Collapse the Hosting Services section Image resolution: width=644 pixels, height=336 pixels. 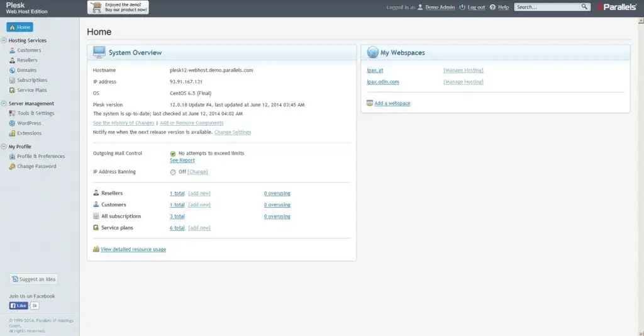coord(4,40)
